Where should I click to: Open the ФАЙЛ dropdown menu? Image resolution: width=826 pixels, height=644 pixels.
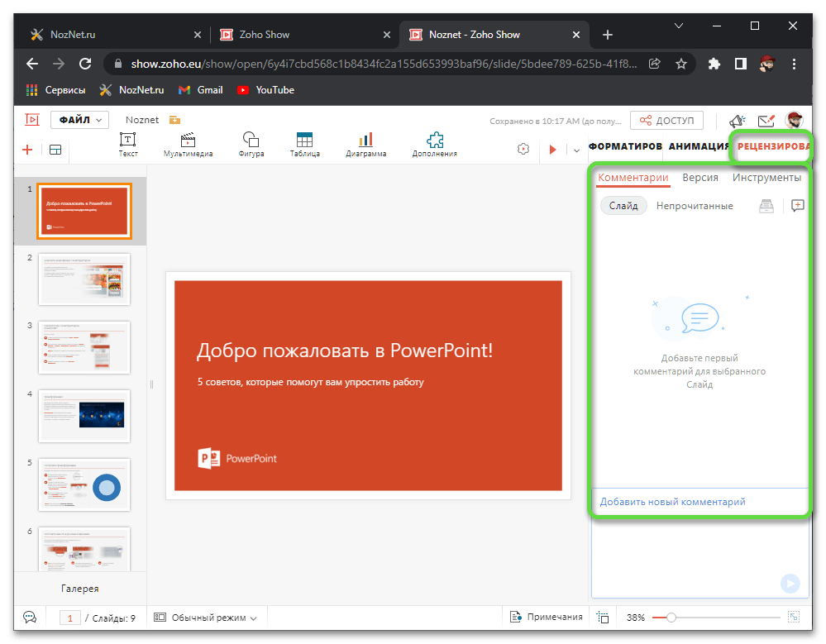79,120
